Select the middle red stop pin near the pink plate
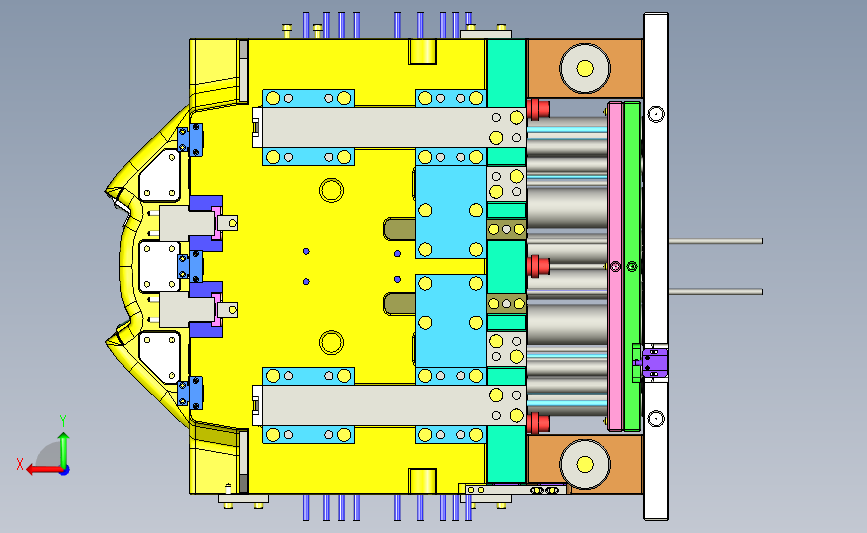Viewport: 867px width, 533px height. [x=537, y=266]
